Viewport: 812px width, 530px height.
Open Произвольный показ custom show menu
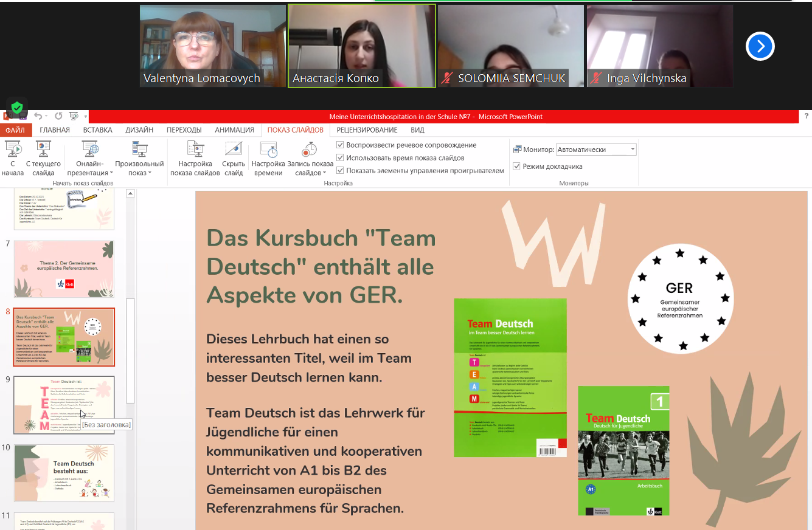pos(139,158)
